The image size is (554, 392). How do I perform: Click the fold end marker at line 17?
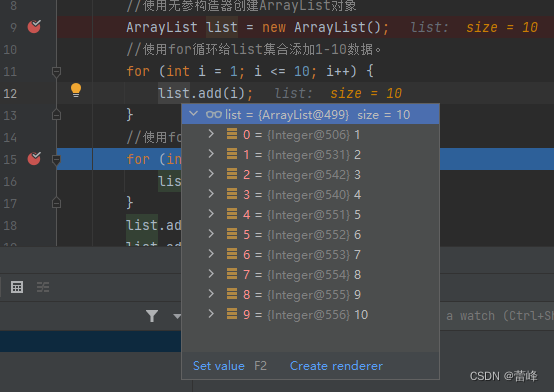[x=56, y=203]
